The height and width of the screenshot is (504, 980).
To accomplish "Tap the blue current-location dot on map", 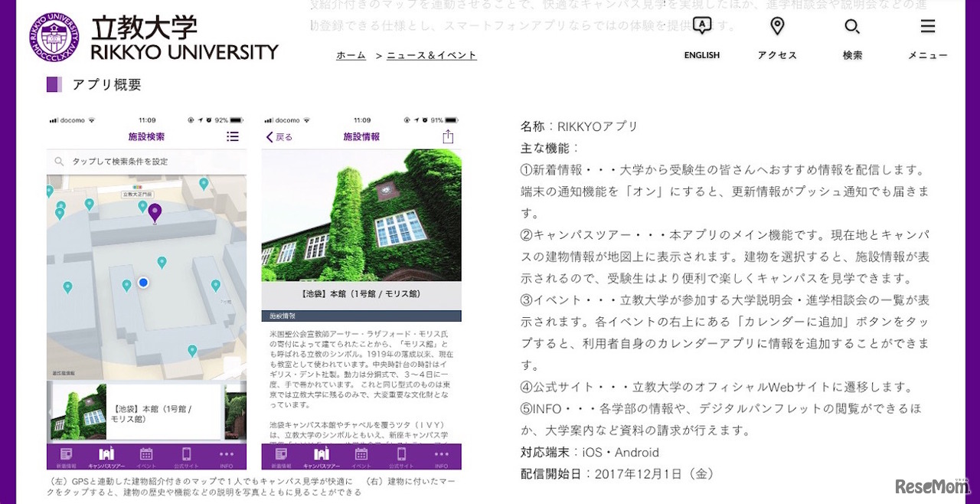I will (143, 283).
